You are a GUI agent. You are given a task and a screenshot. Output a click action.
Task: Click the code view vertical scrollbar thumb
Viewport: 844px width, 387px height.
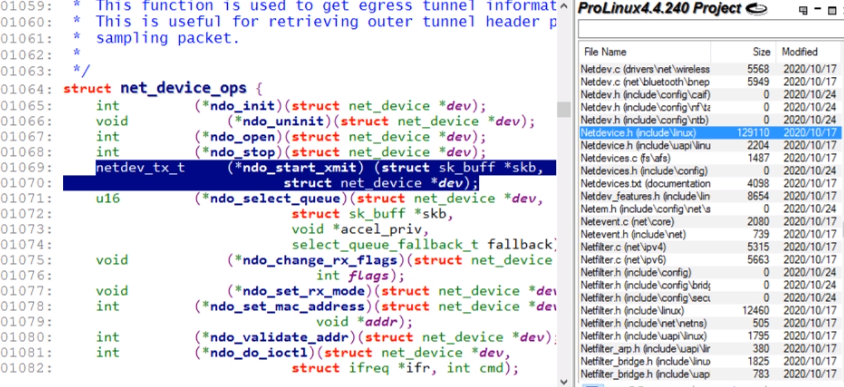tap(564, 109)
